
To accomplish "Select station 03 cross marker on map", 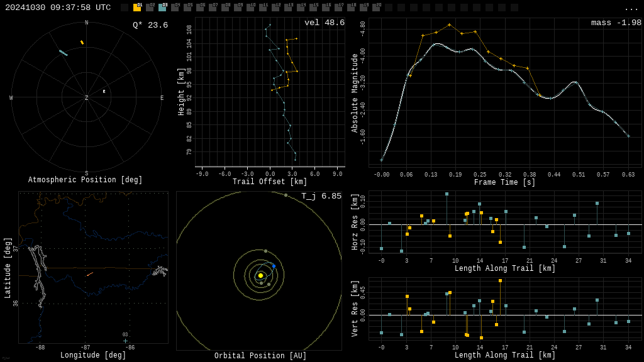I will coord(125,341).
